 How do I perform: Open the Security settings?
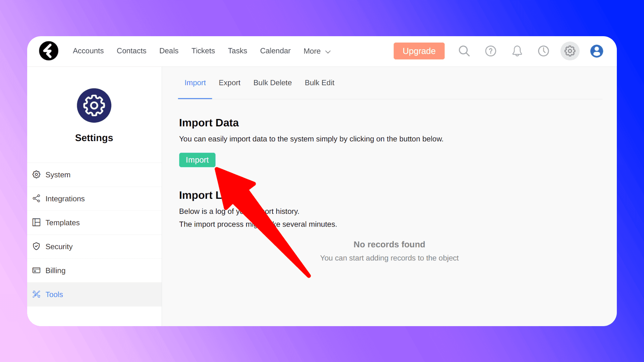pyautogui.click(x=95, y=246)
